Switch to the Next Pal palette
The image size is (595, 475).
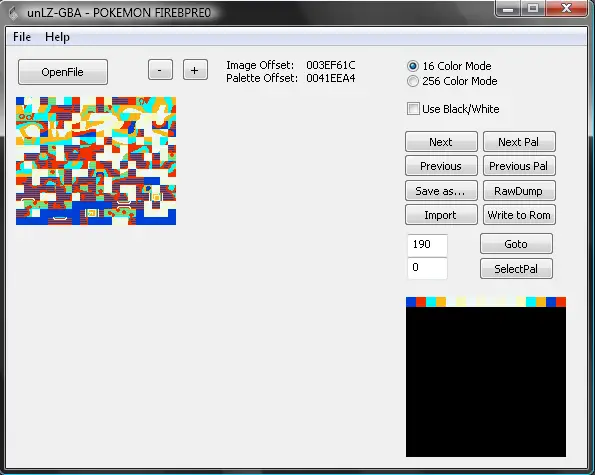click(519, 142)
